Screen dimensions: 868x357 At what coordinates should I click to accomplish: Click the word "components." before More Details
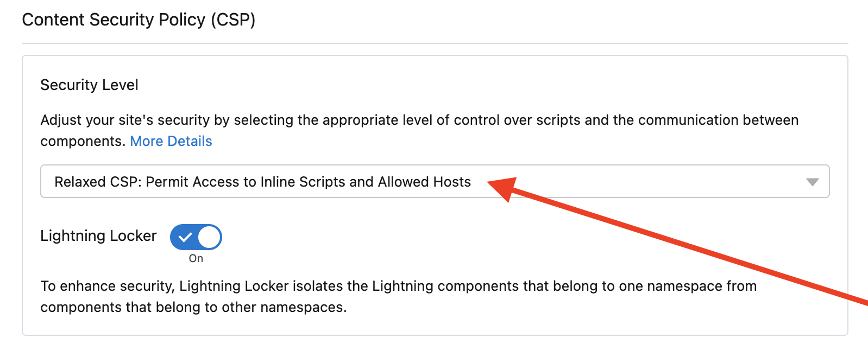click(x=83, y=142)
